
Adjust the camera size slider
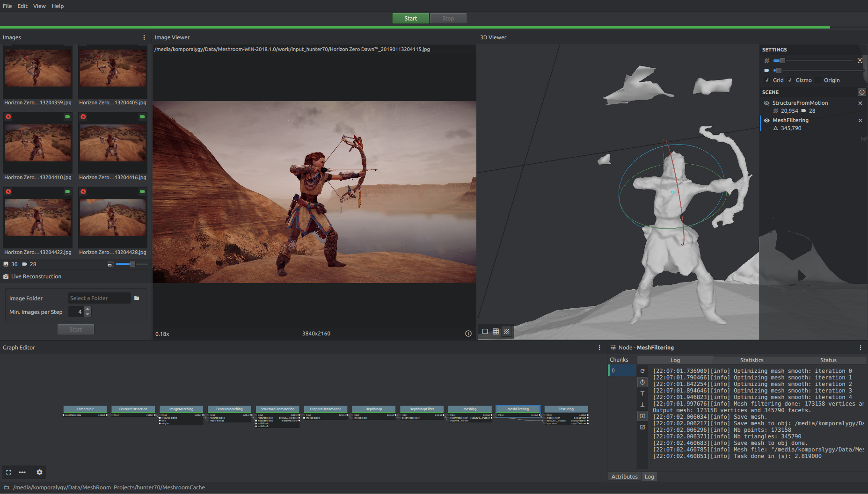click(x=818, y=70)
